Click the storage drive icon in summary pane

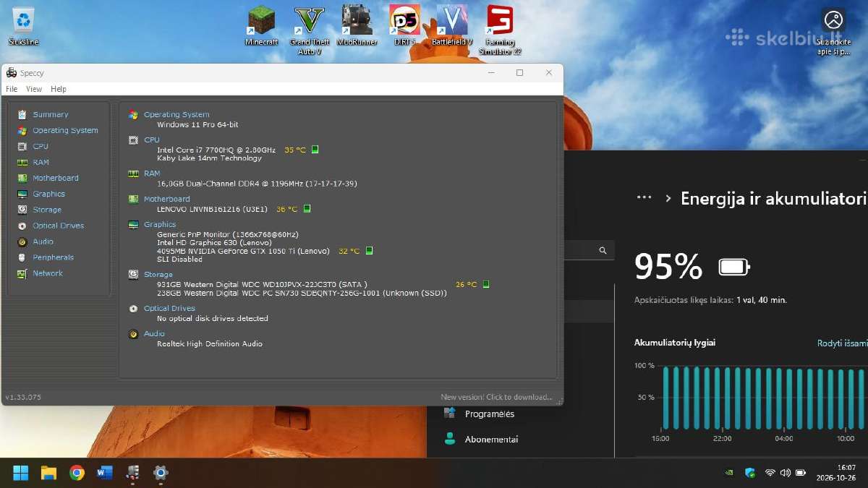133,275
